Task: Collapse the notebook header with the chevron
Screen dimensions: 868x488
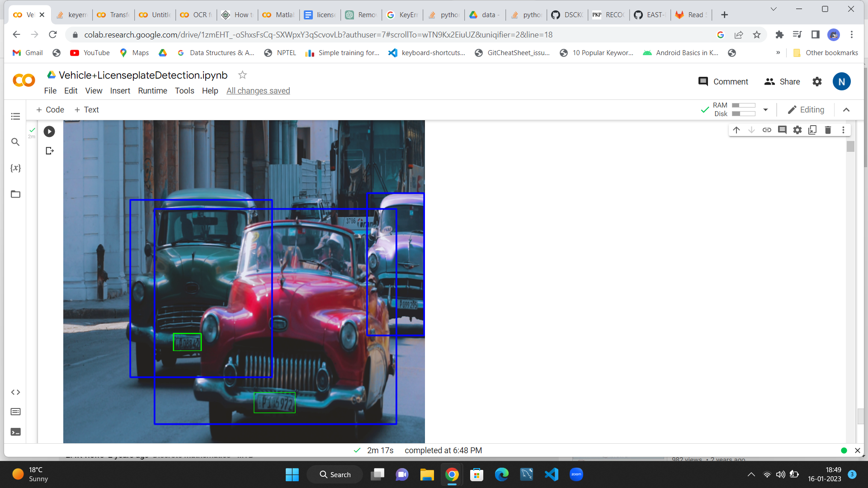Action: coord(846,109)
